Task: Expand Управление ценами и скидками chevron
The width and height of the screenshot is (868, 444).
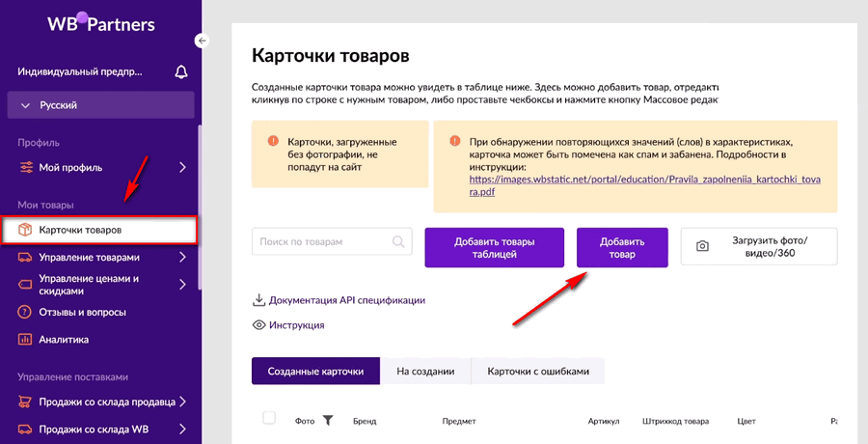Action: point(182,285)
